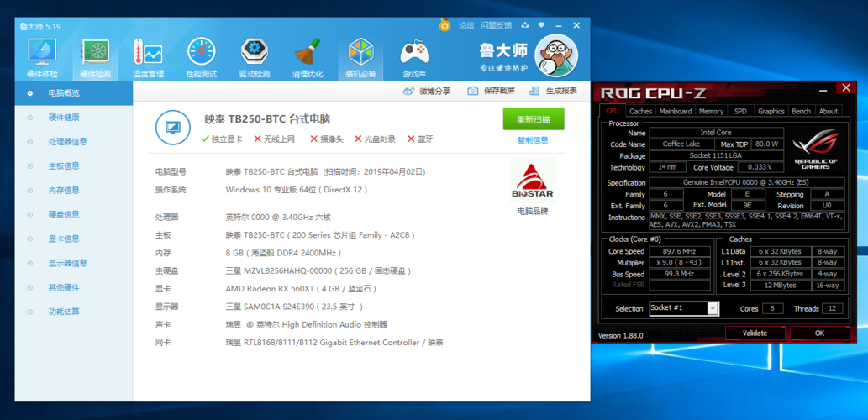
Task: Switch to Graphics tab in CPU-Z
Action: [x=771, y=111]
